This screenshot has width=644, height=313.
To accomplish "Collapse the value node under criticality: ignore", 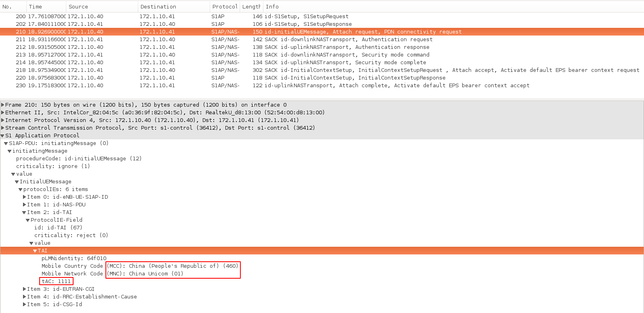I will tap(13, 174).
